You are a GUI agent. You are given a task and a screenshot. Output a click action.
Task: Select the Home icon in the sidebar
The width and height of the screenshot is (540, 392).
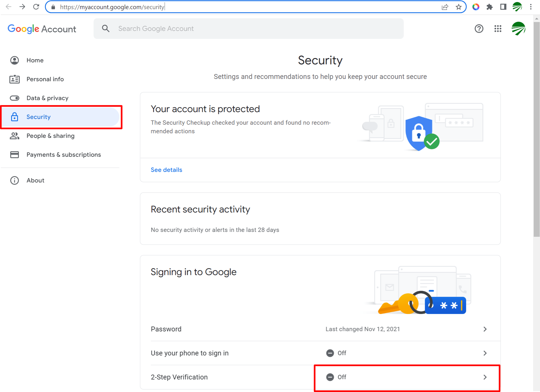15,60
